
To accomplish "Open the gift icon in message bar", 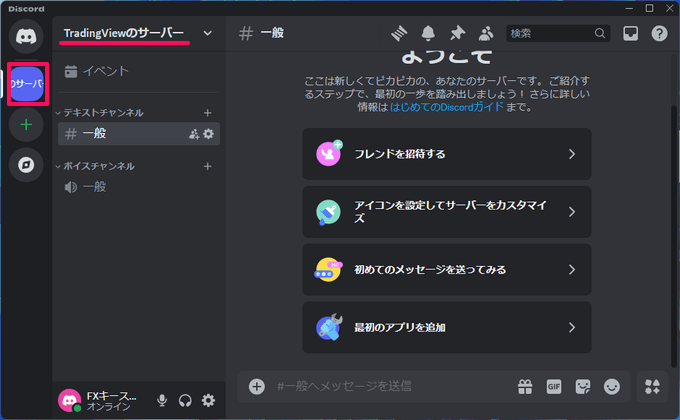I will (x=525, y=387).
